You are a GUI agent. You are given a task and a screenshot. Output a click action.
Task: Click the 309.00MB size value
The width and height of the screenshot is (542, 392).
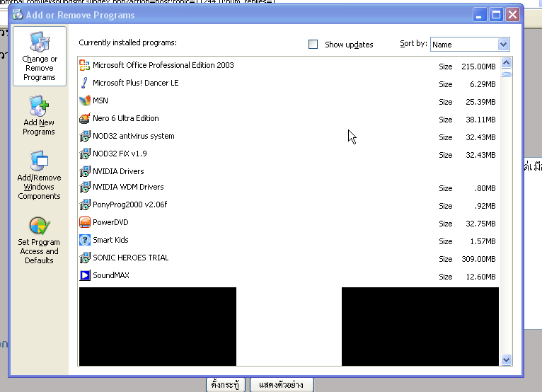(478, 259)
